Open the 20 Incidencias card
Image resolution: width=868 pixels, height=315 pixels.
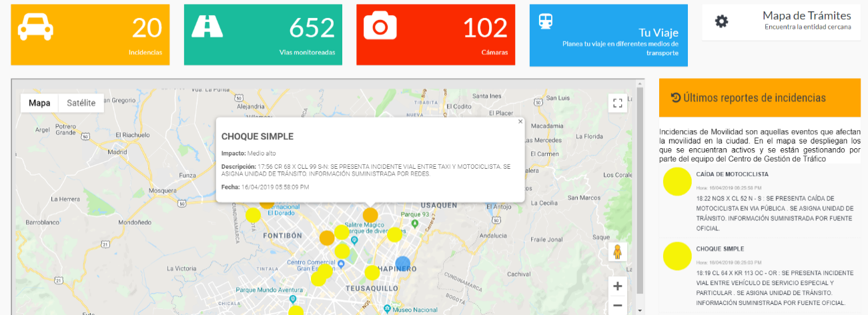point(90,35)
